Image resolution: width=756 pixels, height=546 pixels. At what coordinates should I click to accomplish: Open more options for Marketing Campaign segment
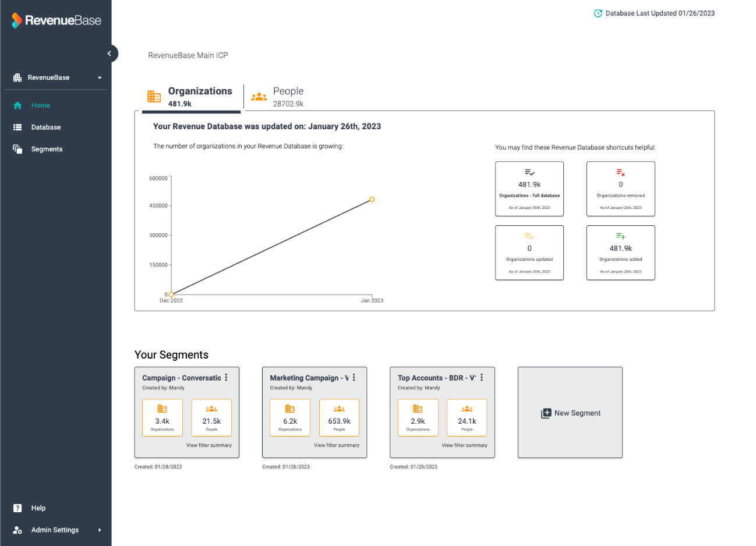354,378
